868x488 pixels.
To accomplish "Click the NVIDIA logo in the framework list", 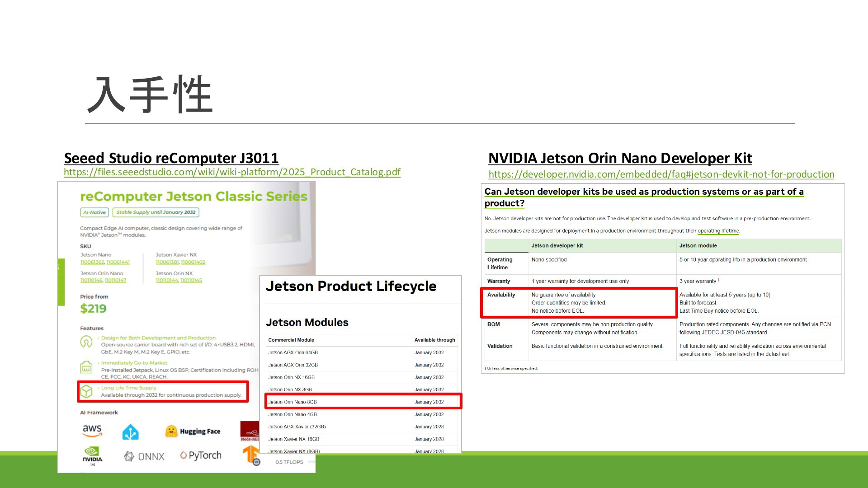I will 93,456.
